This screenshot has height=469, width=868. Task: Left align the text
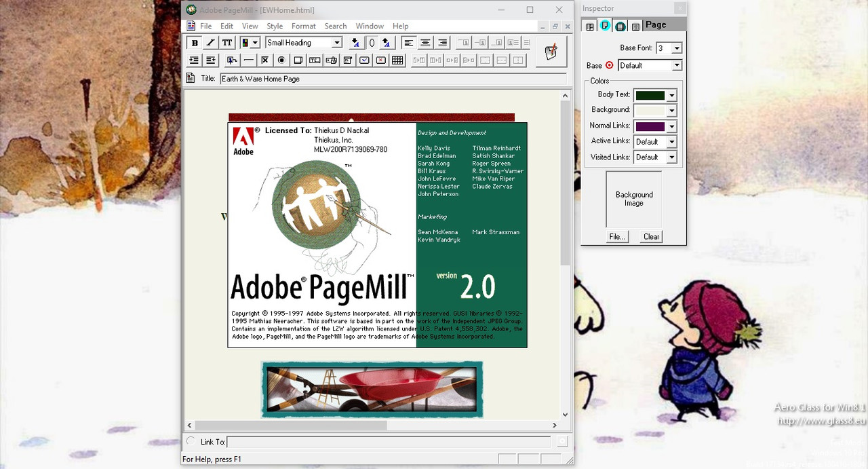[409, 43]
